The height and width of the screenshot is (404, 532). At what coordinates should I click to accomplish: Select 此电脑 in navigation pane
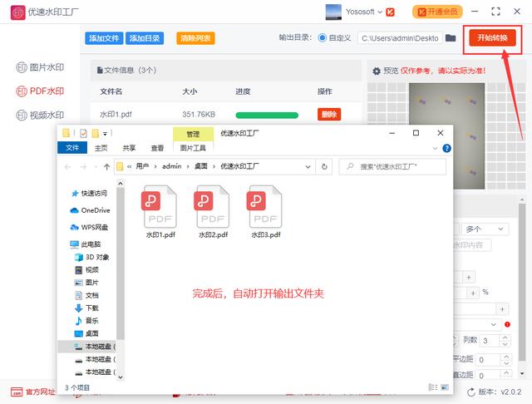pos(85,244)
